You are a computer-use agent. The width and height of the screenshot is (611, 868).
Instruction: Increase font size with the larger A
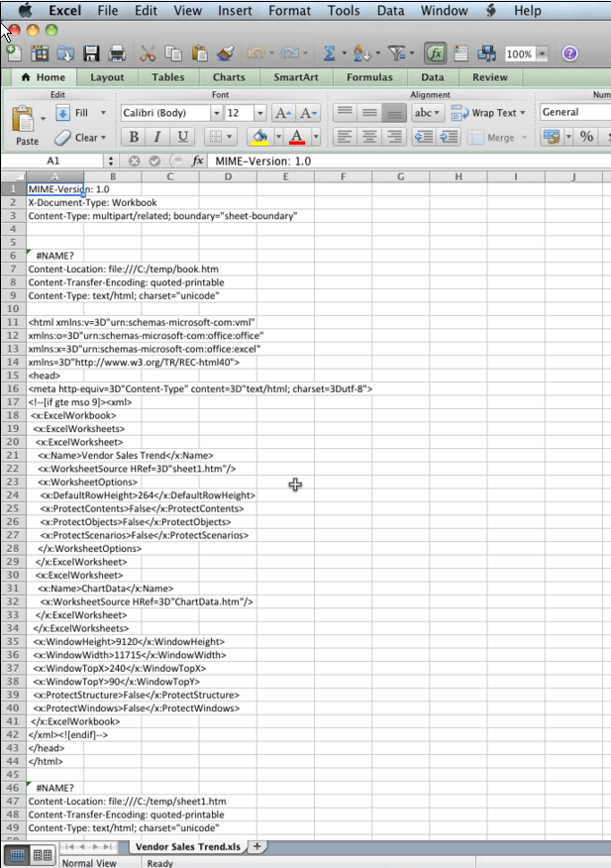click(x=282, y=113)
